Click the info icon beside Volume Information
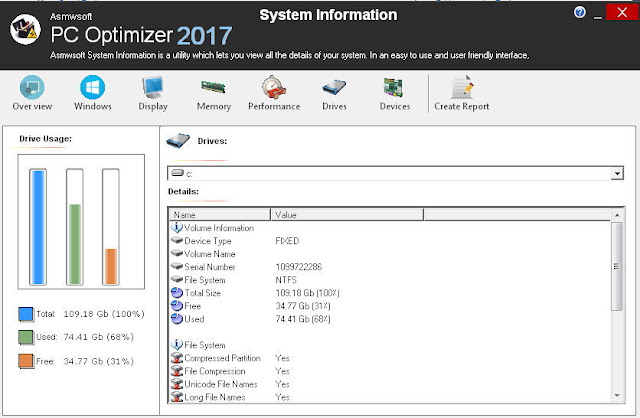Viewport: 640px width, 418px height. (176, 227)
